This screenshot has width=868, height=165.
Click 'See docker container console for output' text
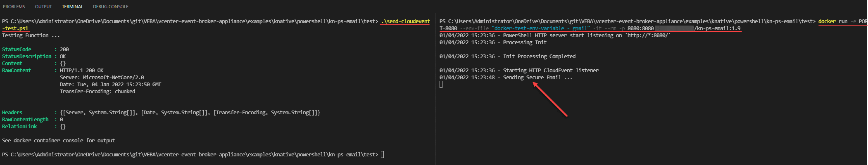(58, 141)
